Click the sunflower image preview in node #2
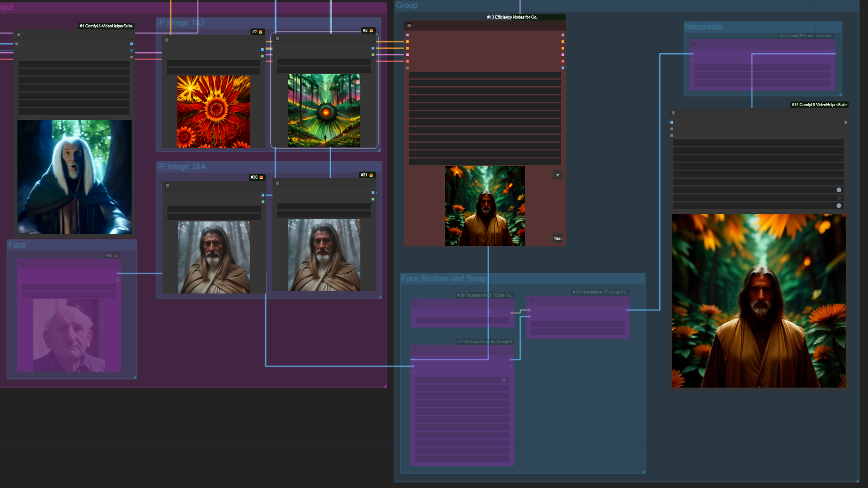The width and height of the screenshot is (868, 488). 214,111
